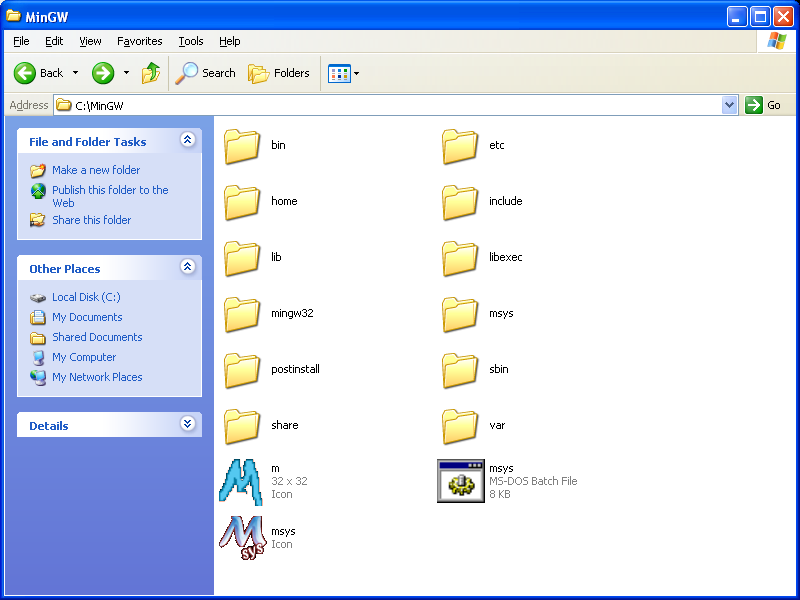This screenshot has width=800, height=600.
Task: Open My Computer link
Action: tap(84, 357)
